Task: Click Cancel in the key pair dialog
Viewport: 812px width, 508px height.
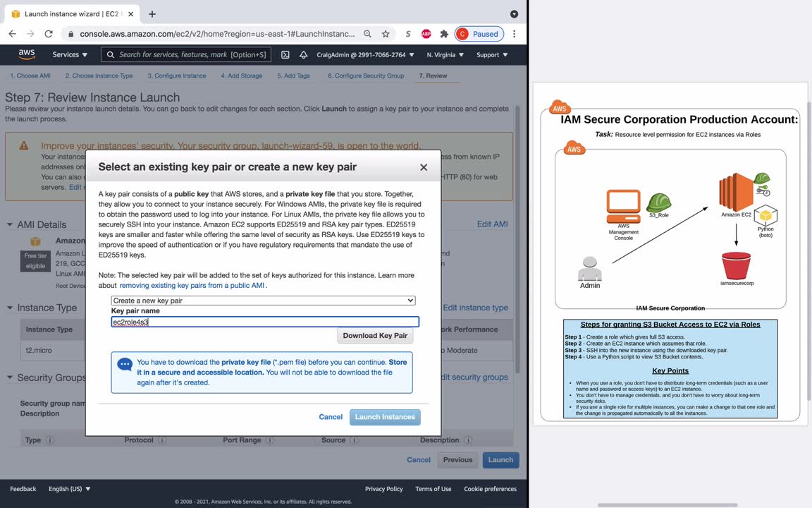Action: [x=331, y=417]
